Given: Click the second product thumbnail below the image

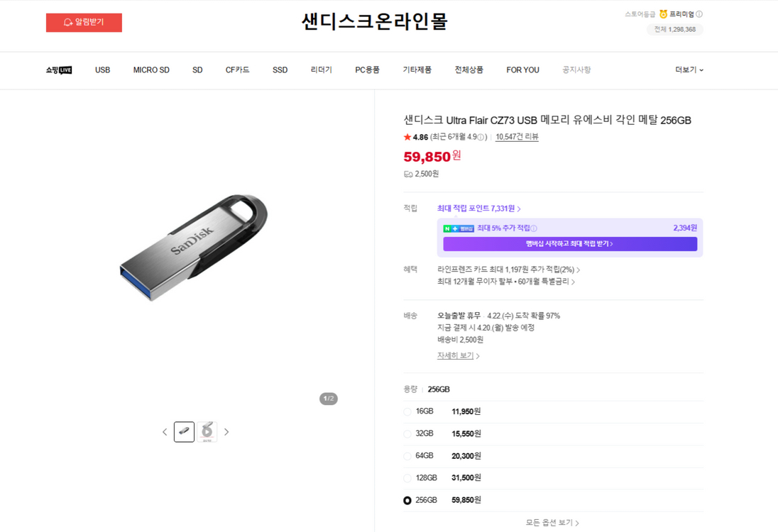Looking at the screenshot, I should [207, 431].
